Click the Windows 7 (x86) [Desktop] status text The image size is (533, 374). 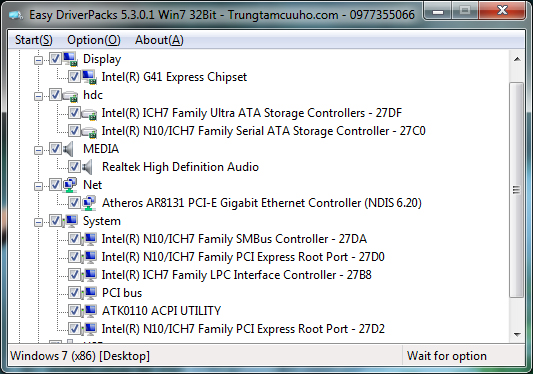(x=80, y=356)
